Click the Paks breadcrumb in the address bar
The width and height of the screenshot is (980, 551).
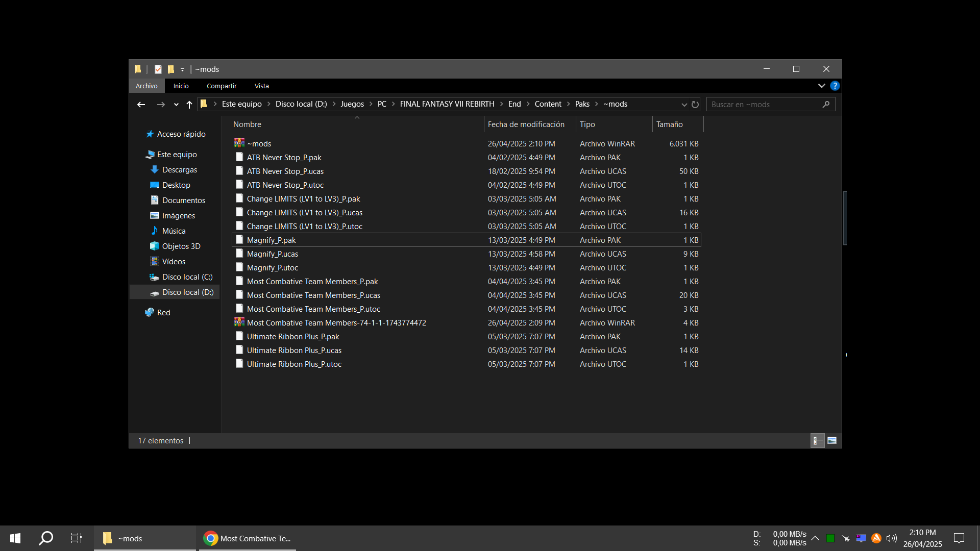[x=582, y=104]
